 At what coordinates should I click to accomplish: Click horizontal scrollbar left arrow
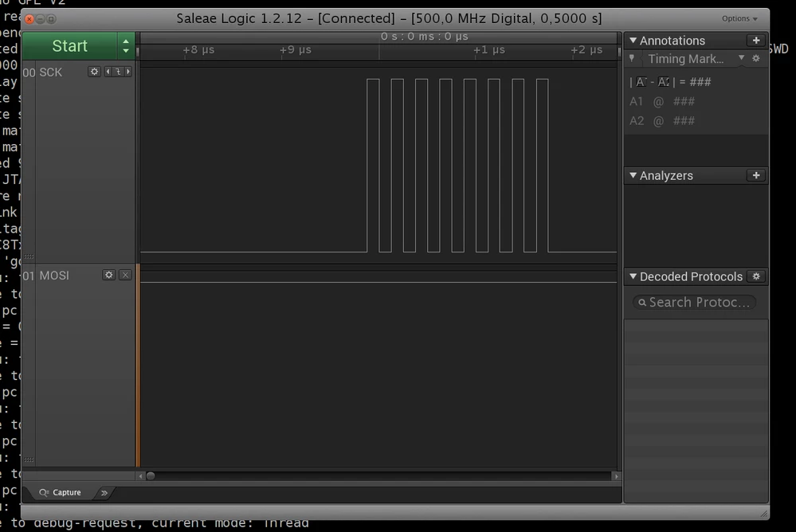tap(140, 476)
